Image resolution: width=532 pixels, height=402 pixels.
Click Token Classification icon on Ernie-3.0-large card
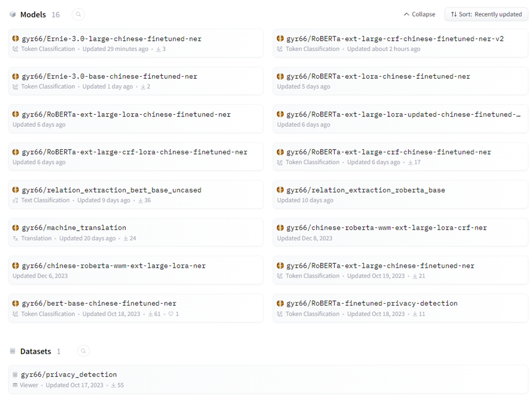click(x=15, y=49)
